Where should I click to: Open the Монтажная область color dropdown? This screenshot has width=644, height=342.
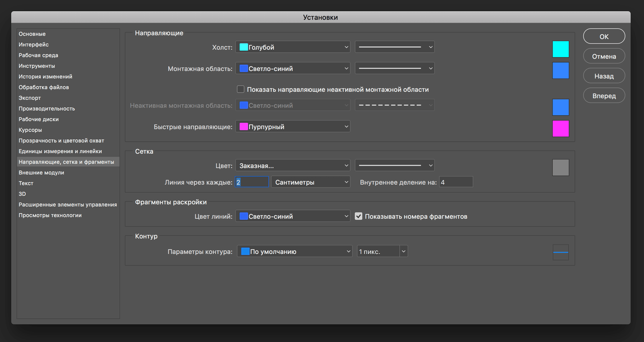(x=293, y=68)
